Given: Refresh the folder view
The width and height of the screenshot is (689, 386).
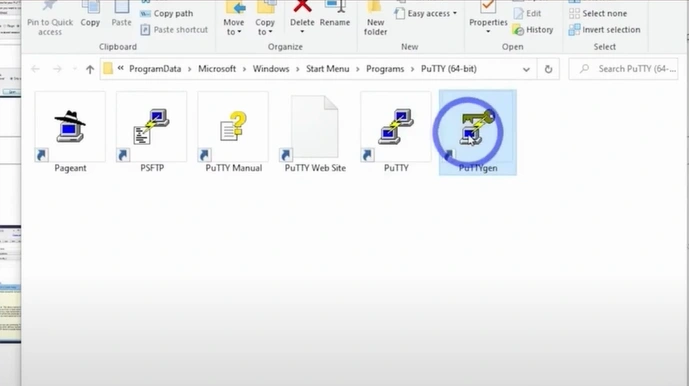Looking at the screenshot, I should click(548, 69).
